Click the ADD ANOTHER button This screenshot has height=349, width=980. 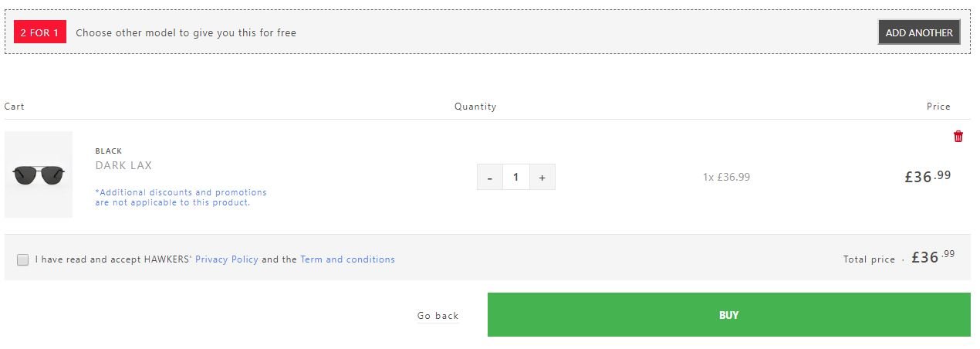pyautogui.click(x=919, y=32)
